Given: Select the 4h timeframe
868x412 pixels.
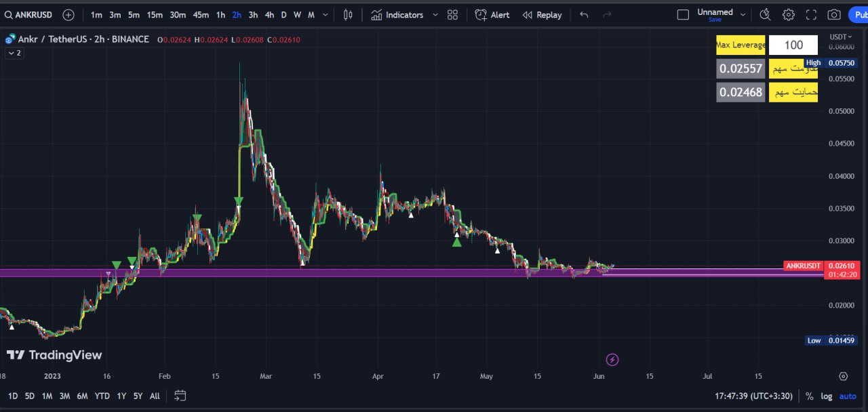Looking at the screenshot, I should (269, 15).
